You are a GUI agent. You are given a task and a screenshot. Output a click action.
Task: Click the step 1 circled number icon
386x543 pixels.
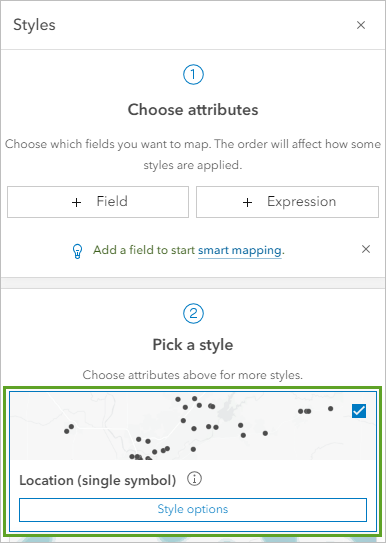click(193, 74)
